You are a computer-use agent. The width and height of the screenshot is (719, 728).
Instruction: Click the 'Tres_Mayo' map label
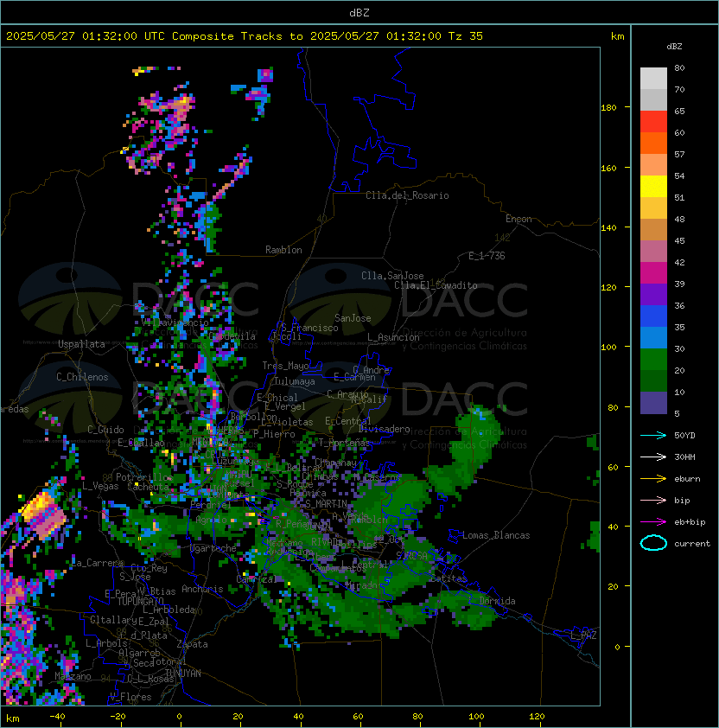click(285, 366)
